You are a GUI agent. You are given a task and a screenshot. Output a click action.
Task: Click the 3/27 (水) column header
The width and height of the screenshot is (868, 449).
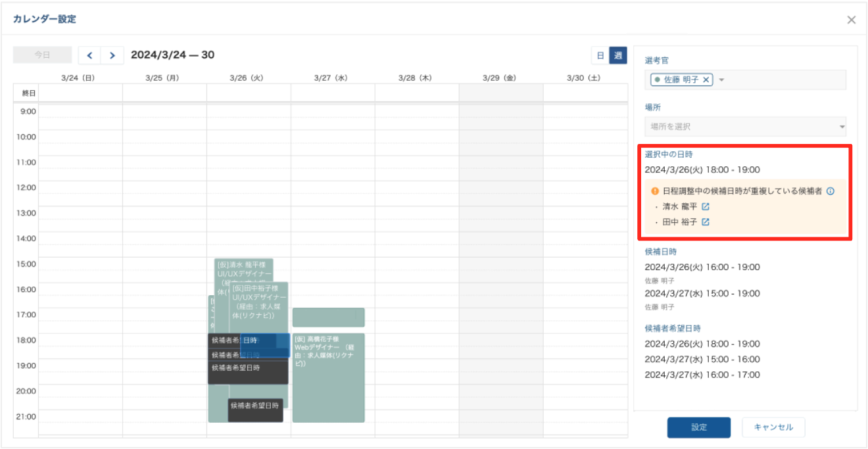(x=331, y=78)
